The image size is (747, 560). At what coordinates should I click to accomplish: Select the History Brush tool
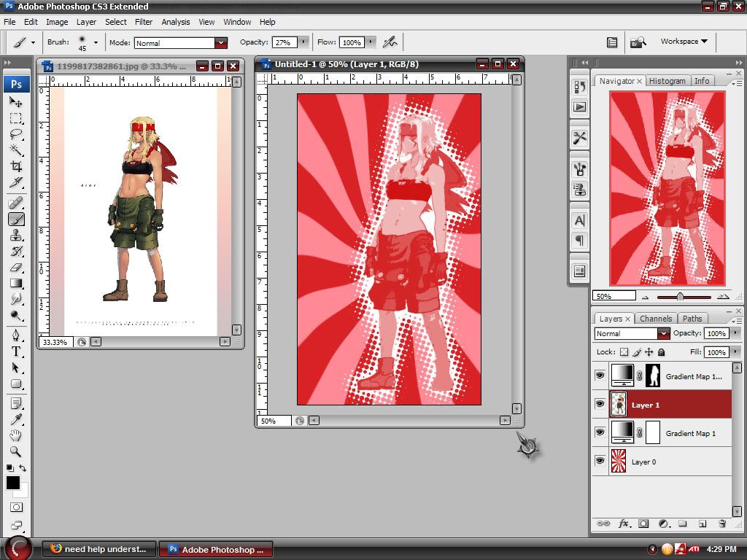click(x=16, y=252)
